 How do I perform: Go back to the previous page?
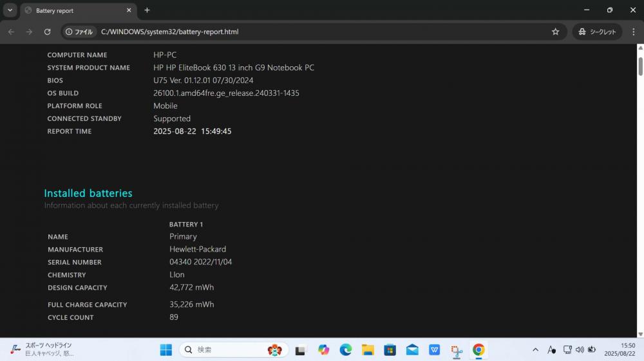tap(11, 32)
